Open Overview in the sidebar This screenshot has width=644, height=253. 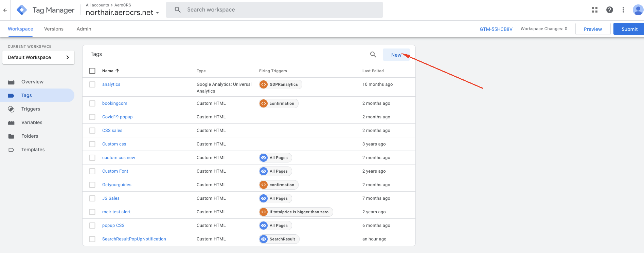coord(37,82)
